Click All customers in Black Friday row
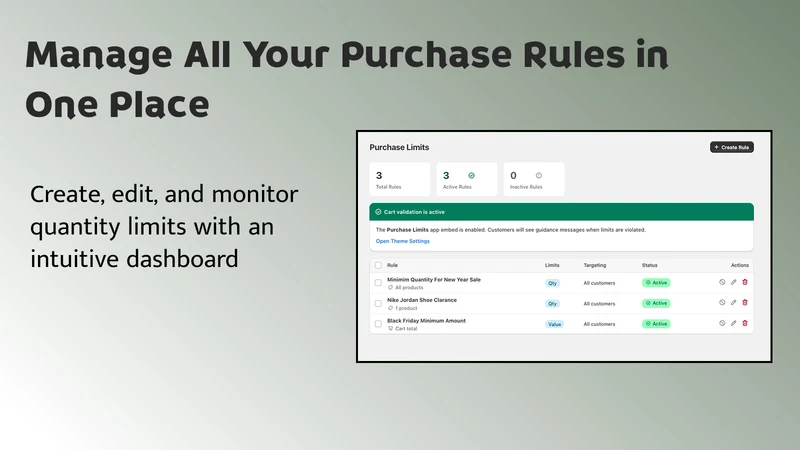Image resolution: width=800 pixels, height=450 pixels. point(599,324)
